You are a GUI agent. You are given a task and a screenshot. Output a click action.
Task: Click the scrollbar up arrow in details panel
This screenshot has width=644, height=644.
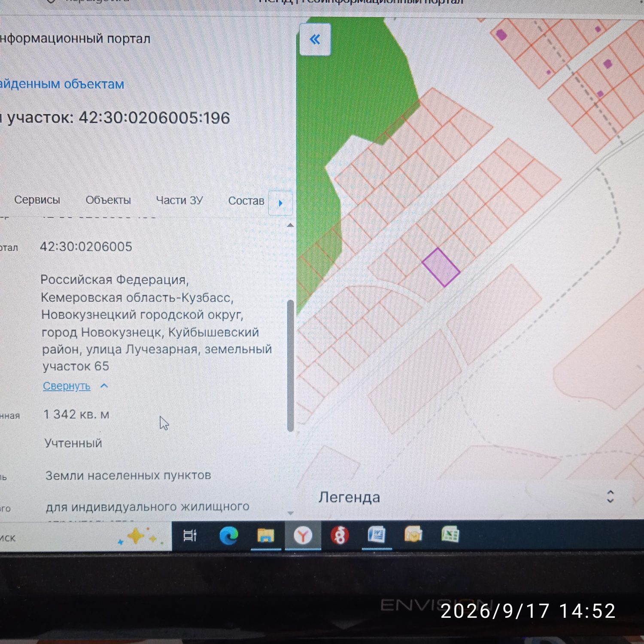(x=290, y=225)
